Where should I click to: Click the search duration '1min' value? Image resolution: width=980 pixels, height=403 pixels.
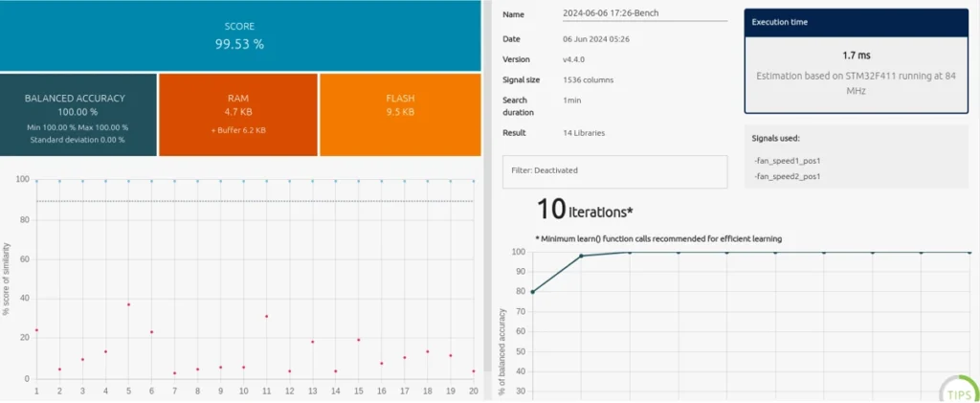coord(572,100)
